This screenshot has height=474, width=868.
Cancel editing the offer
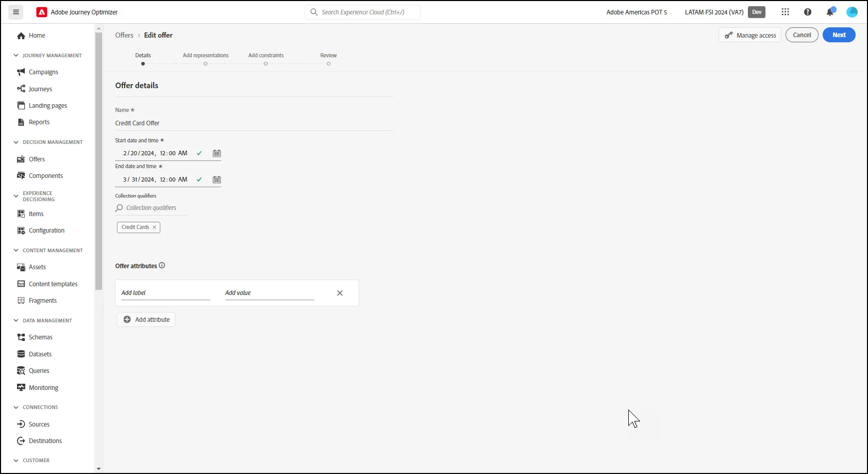(802, 35)
